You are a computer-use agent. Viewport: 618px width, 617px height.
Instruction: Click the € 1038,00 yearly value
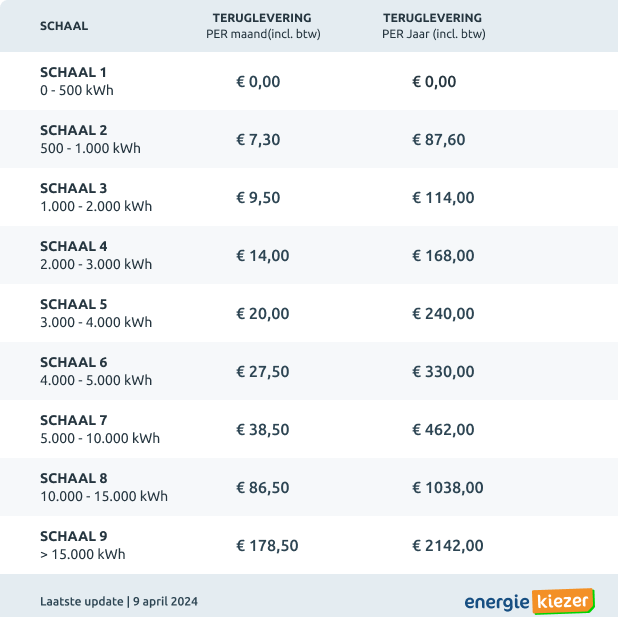pos(448,488)
